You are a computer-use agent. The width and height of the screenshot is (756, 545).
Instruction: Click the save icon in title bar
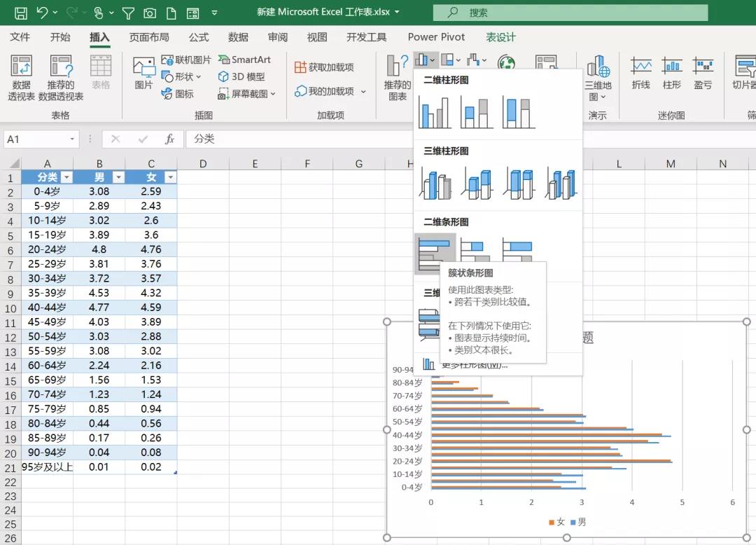[x=21, y=13]
